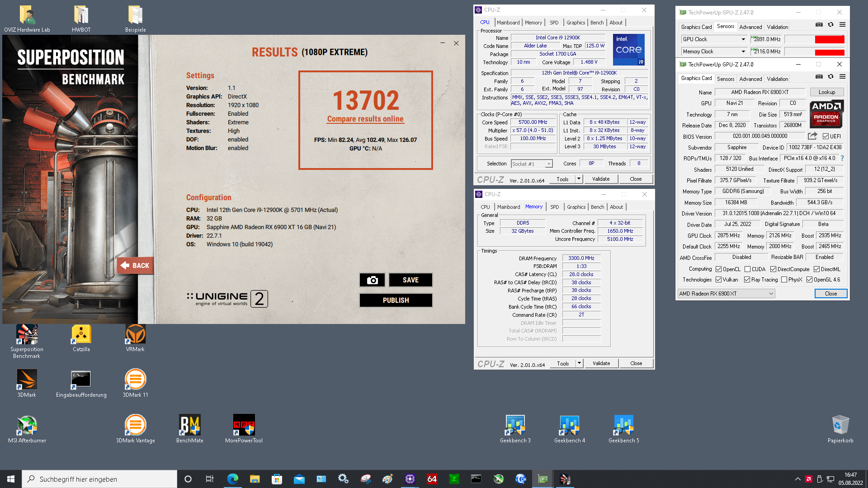Launch the 3DMark 11 shortcut
The width and height of the screenshot is (868, 488).
(x=135, y=383)
